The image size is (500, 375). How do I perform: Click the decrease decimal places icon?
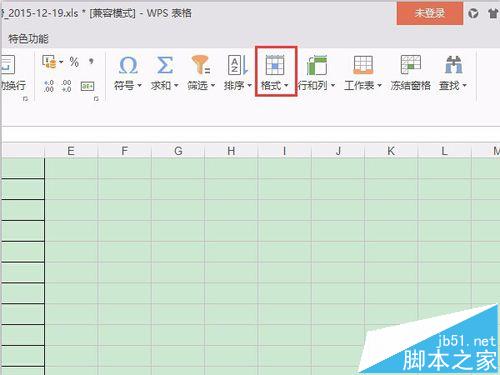click(x=66, y=86)
